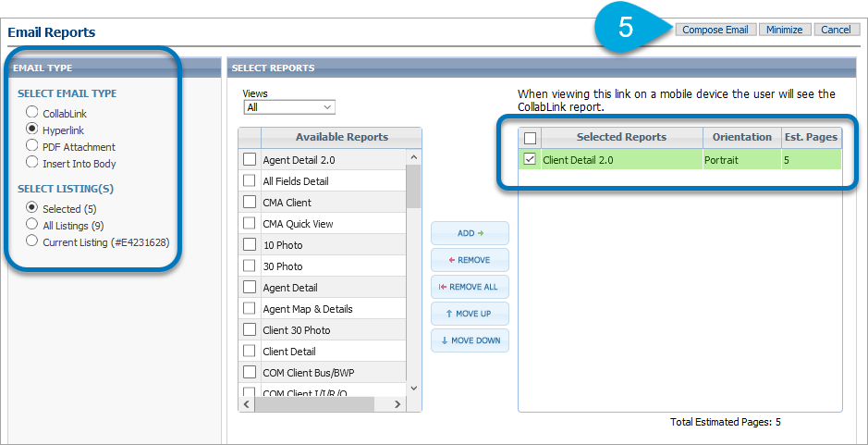The width and height of the screenshot is (868, 445).
Task: Check the Agent Detail 2.0 report
Action: tap(250, 160)
